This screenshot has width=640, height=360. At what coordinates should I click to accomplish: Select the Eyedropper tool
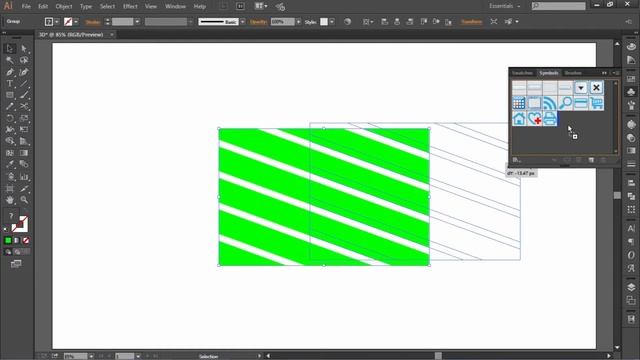[10, 164]
